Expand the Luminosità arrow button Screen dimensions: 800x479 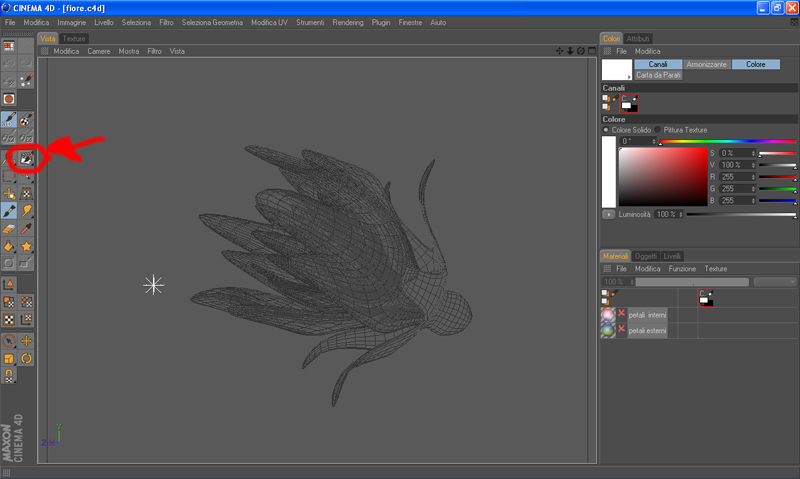(x=608, y=214)
